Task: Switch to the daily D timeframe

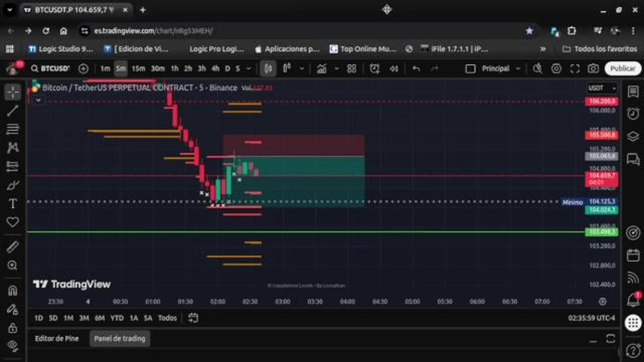Action: point(227,68)
